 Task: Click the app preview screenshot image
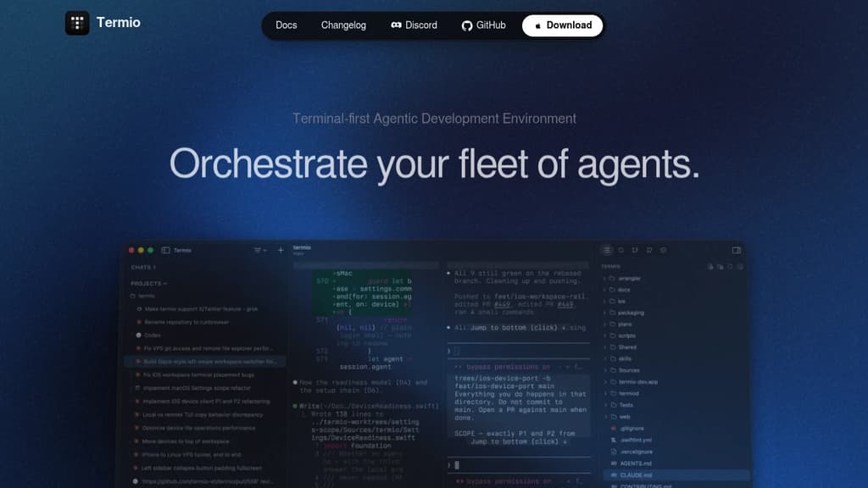pyautogui.click(x=433, y=364)
